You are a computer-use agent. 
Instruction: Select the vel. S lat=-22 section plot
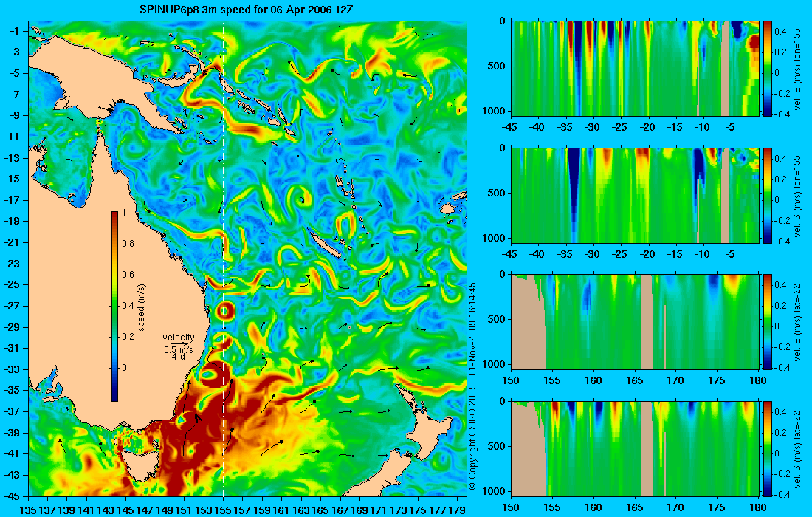coord(635,448)
